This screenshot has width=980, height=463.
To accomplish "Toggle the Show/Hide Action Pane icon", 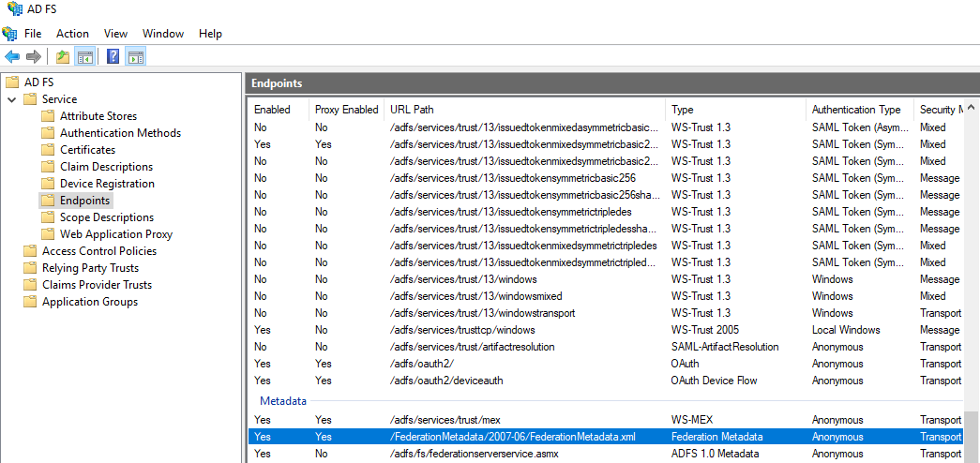I will [x=136, y=57].
